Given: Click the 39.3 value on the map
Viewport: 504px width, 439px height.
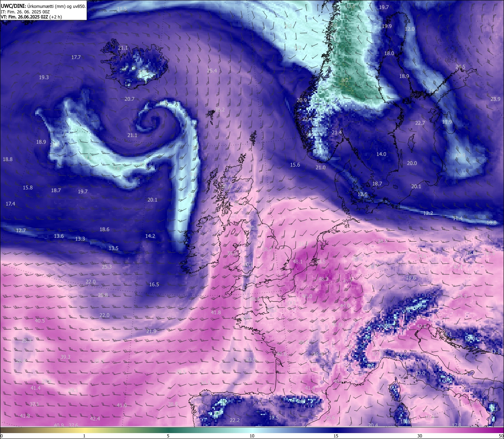Looking at the screenshot, I should [65, 357].
